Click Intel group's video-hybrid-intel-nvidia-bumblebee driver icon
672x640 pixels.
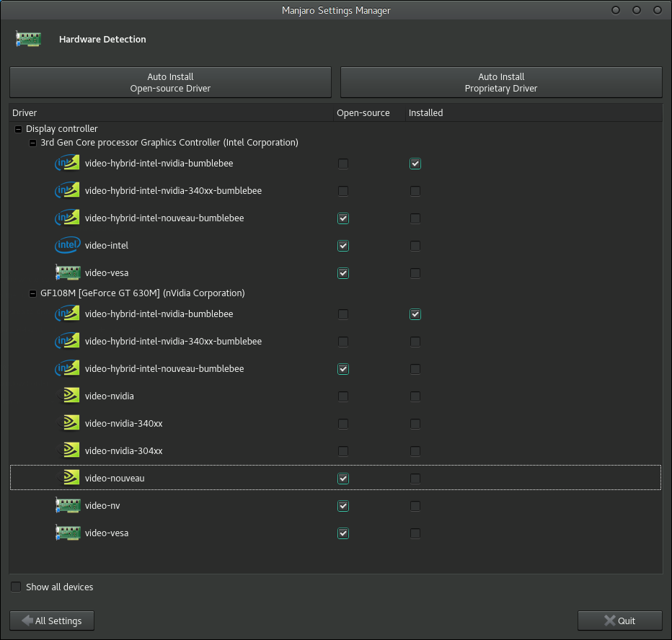67,163
